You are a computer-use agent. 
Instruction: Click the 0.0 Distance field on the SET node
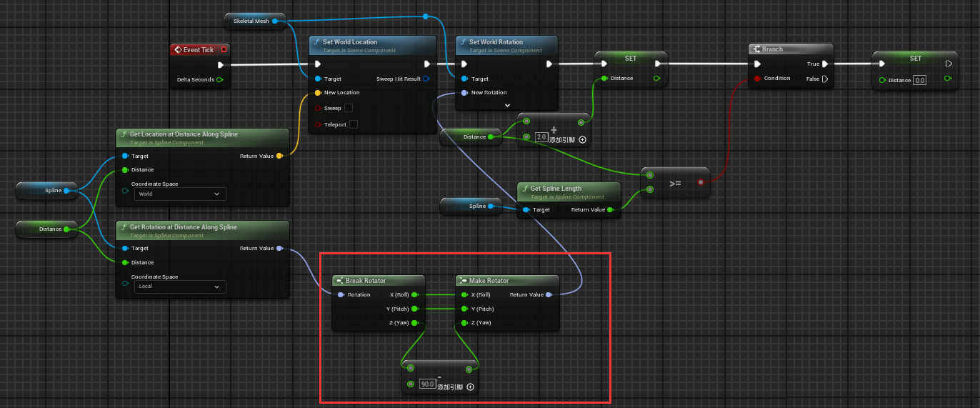[919, 81]
